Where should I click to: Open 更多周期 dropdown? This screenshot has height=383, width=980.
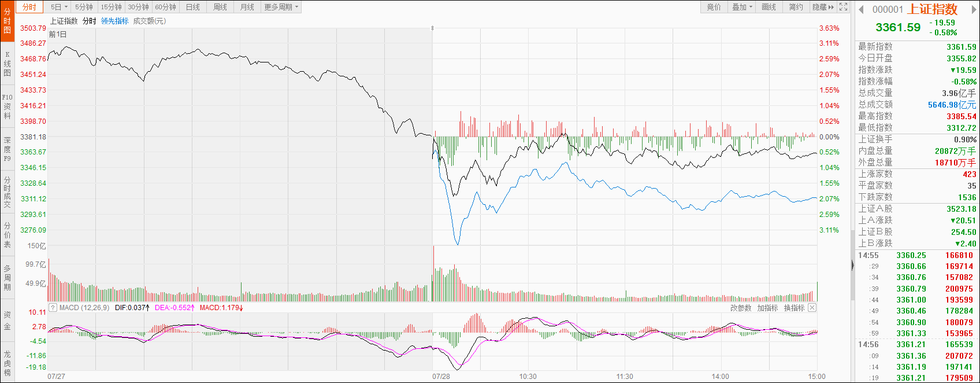tap(281, 7)
